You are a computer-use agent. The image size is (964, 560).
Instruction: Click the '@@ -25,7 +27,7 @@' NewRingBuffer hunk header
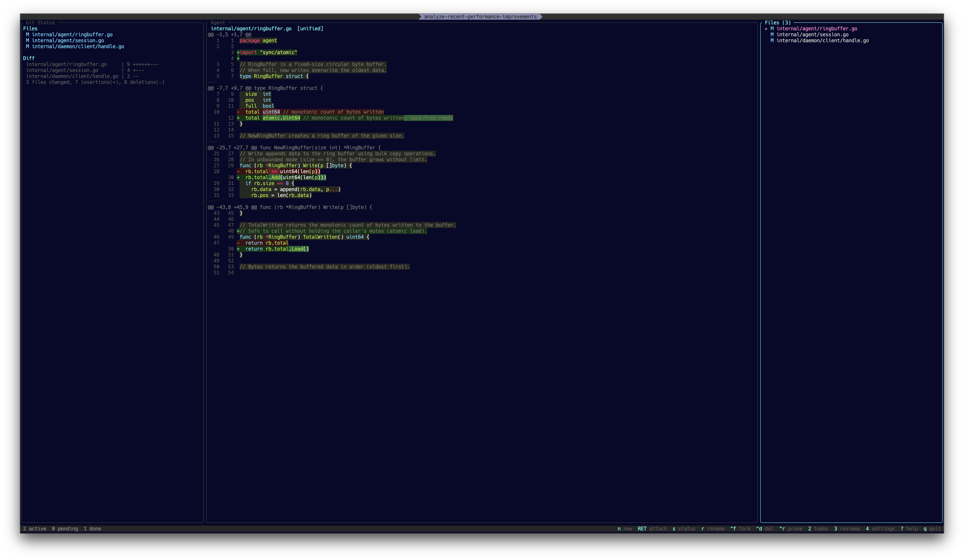click(294, 148)
